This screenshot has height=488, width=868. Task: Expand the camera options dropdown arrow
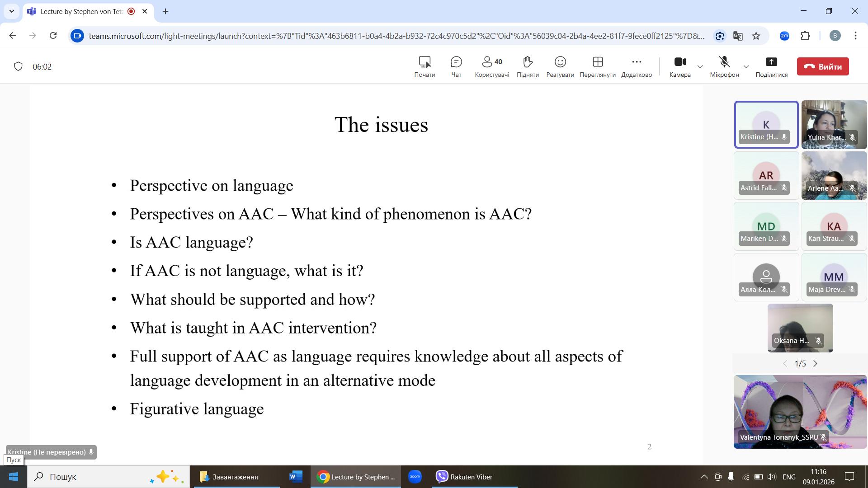click(x=700, y=66)
